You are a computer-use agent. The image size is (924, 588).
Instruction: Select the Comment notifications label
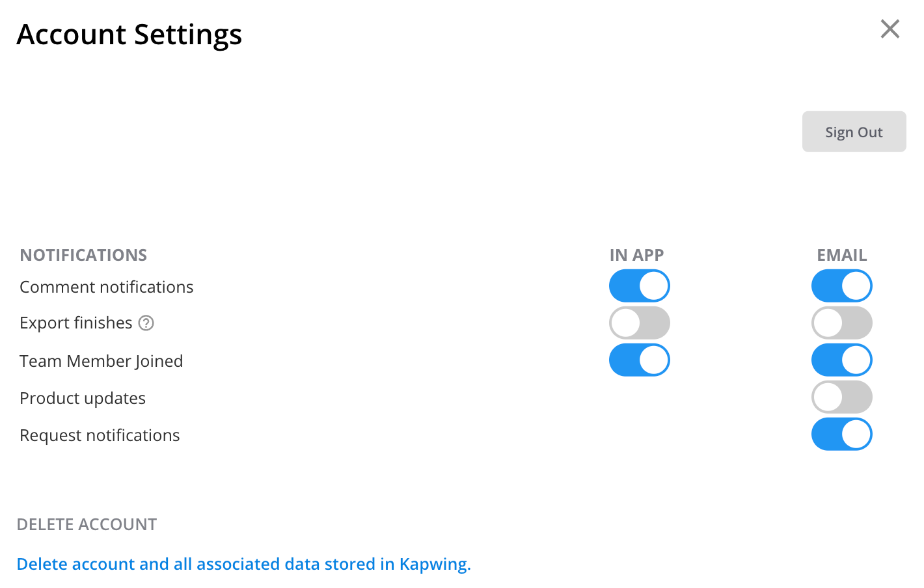click(107, 287)
